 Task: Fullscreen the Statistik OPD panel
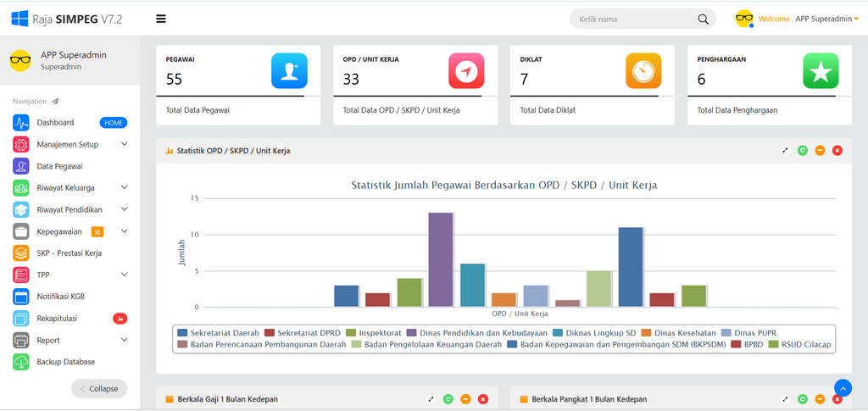click(785, 151)
